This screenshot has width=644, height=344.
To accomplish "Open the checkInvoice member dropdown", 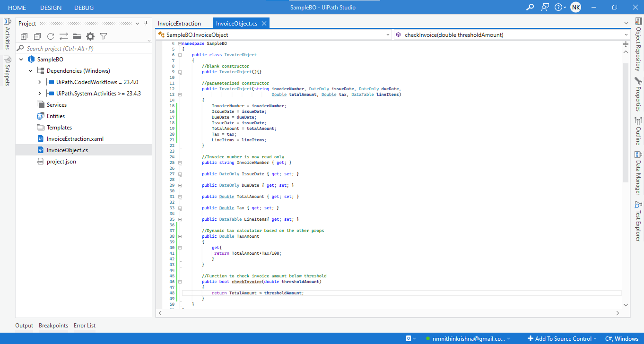I will point(512,34).
